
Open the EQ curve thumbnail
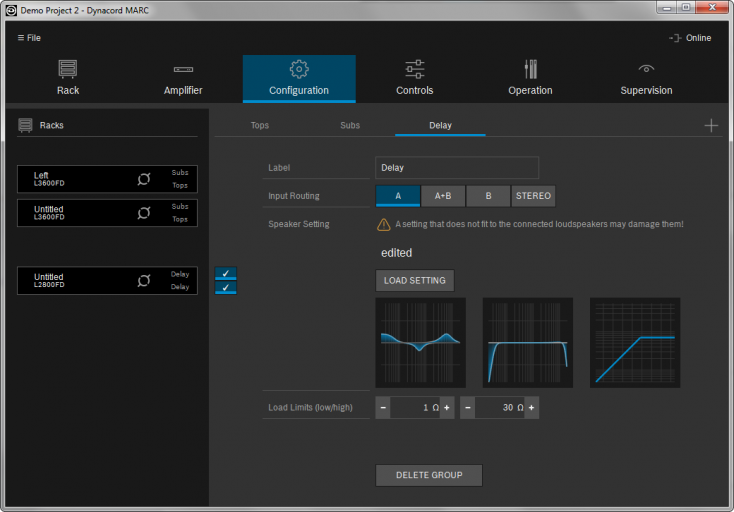(x=420, y=343)
